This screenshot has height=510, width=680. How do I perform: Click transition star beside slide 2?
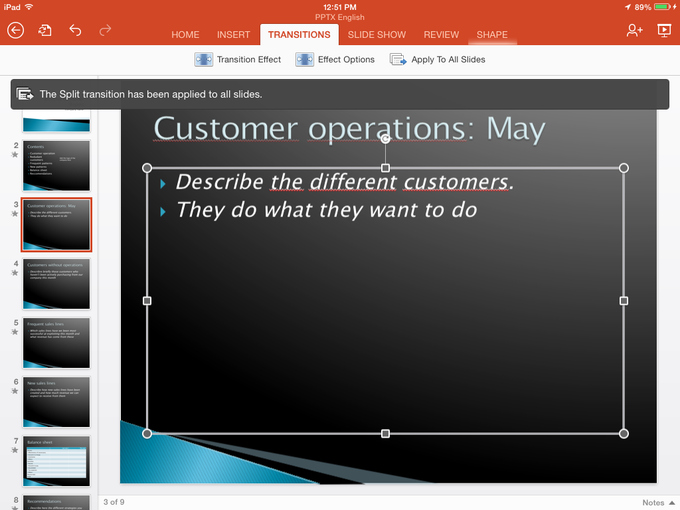[15, 155]
